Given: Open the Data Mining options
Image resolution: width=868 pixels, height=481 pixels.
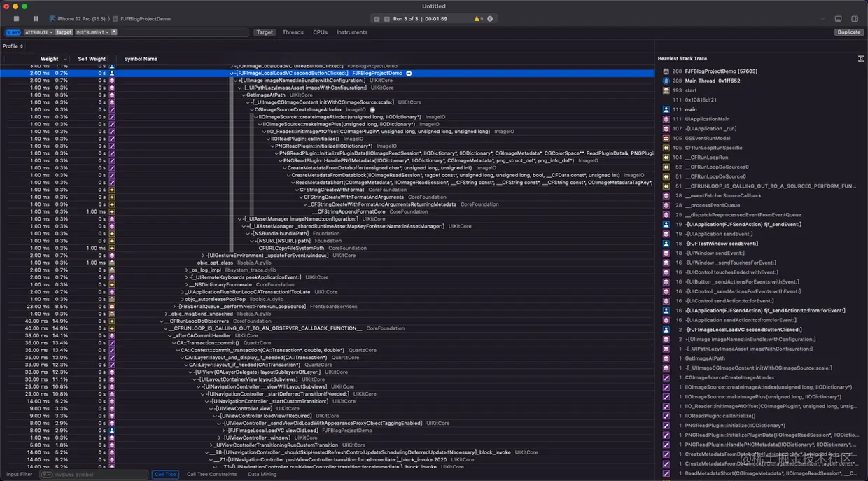Looking at the screenshot, I should pos(262,475).
